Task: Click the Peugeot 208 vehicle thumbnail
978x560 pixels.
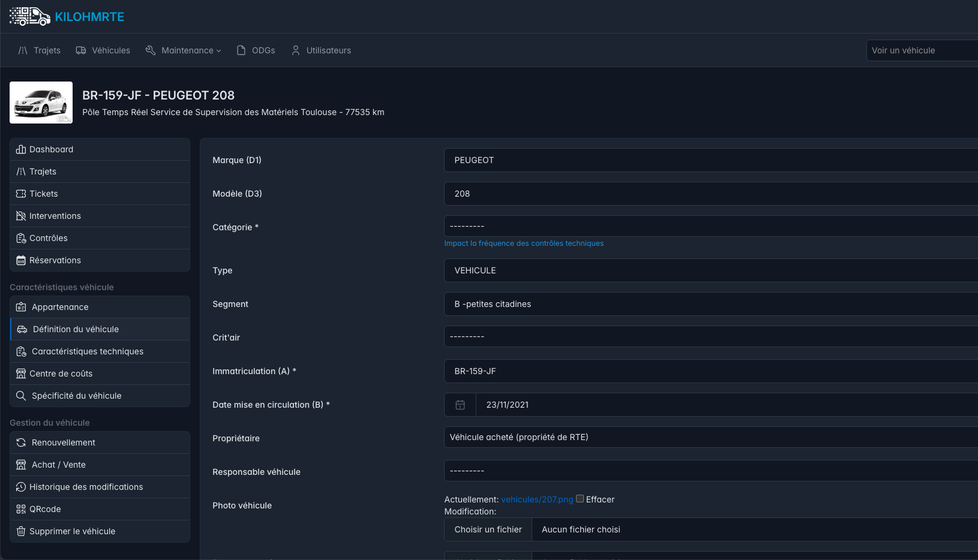Action: click(41, 103)
